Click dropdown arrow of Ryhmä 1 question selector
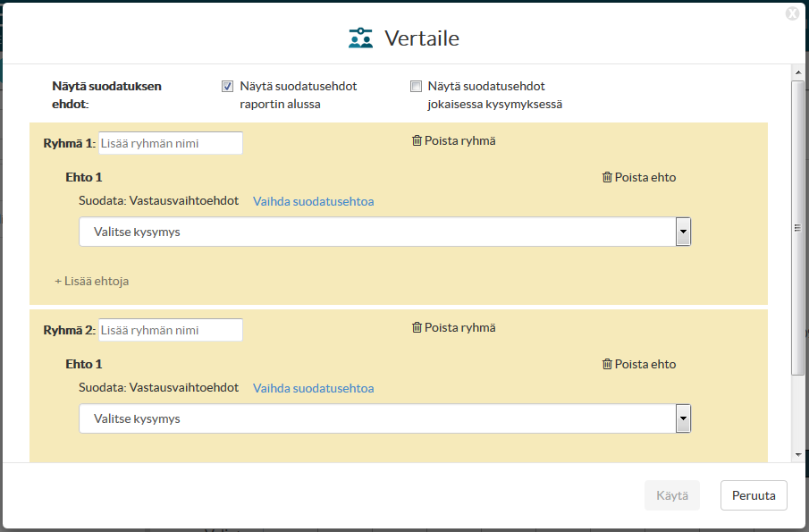Image resolution: width=809 pixels, height=532 pixels. click(683, 232)
